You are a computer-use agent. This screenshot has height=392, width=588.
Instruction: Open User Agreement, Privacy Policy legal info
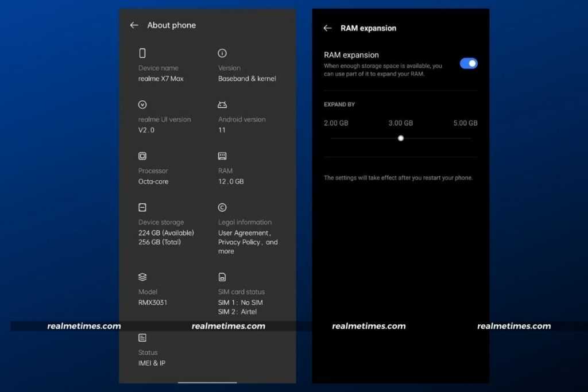click(248, 242)
